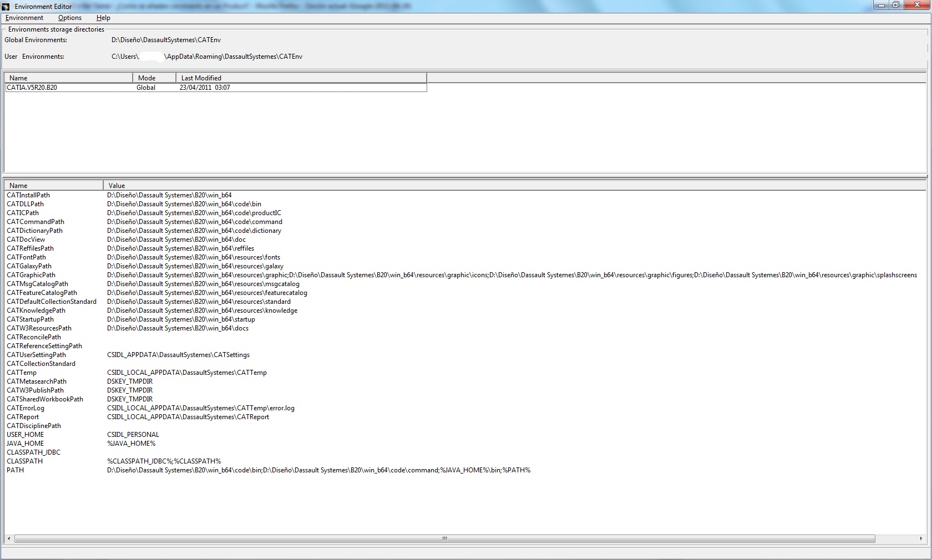Select the CATTemp variable
932x560 pixels.
click(22, 373)
